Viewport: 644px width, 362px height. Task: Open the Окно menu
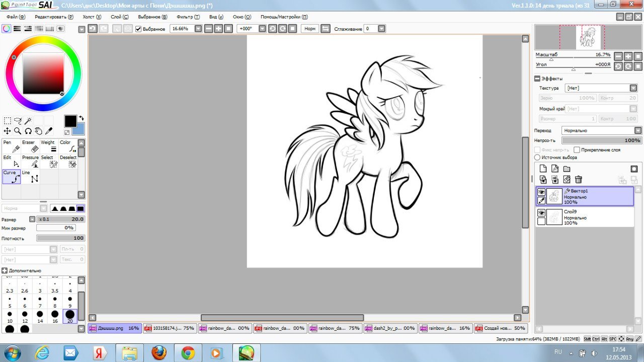[242, 17]
